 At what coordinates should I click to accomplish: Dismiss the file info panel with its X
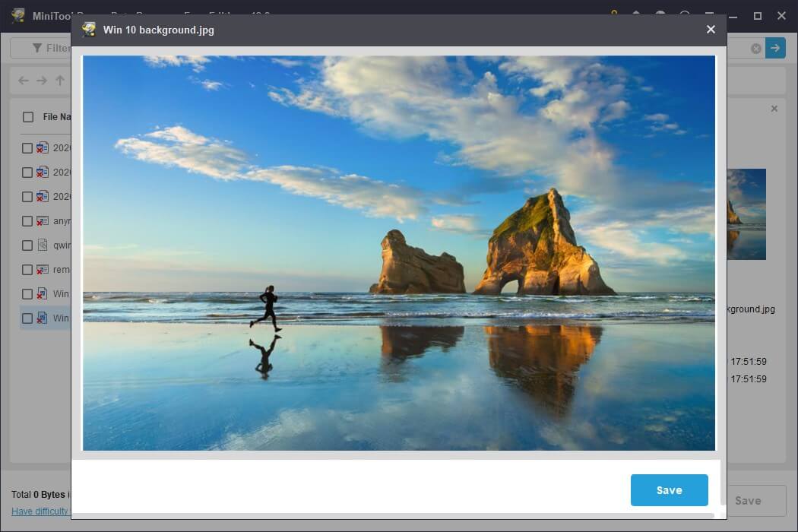pyautogui.click(x=774, y=109)
